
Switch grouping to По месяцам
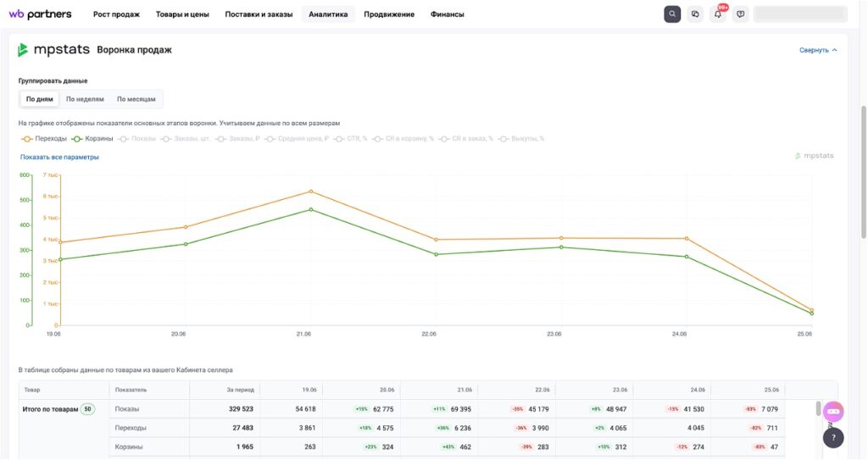click(x=136, y=99)
